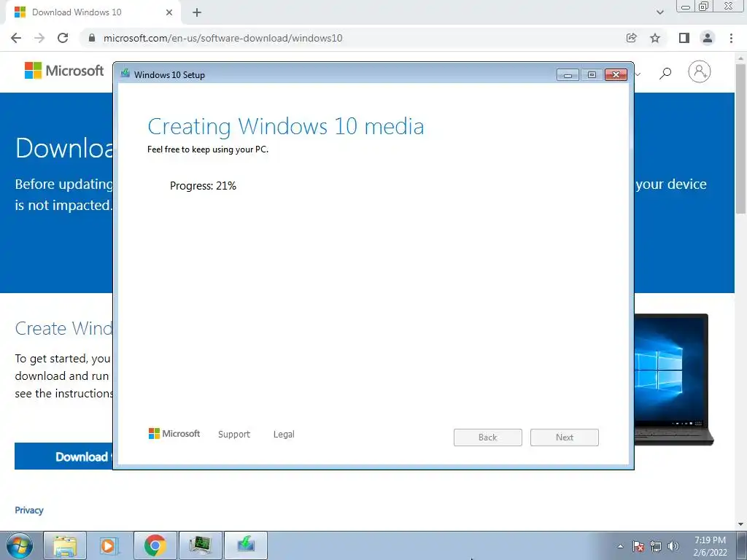Open a new tab with the plus button

[197, 12]
